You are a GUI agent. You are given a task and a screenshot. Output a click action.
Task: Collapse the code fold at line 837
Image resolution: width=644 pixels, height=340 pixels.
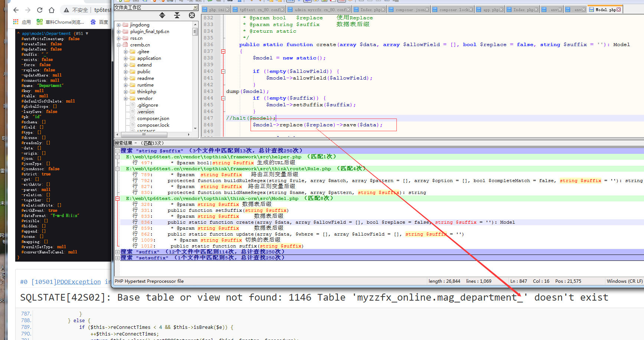coord(223,51)
